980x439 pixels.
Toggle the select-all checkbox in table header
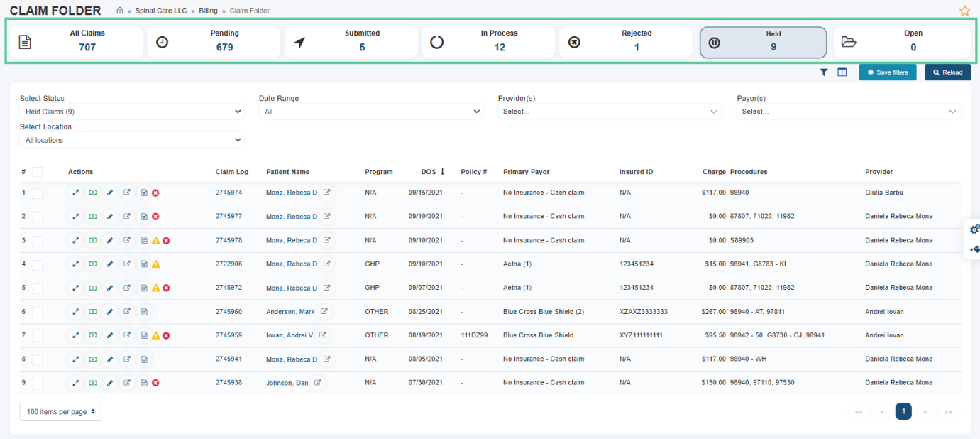(x=38, y=172)
